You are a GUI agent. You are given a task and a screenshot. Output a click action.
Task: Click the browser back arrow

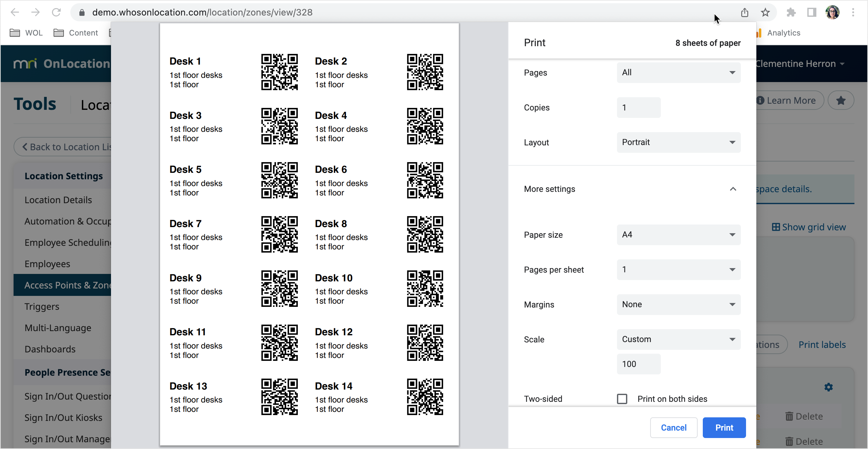(15, 13)
